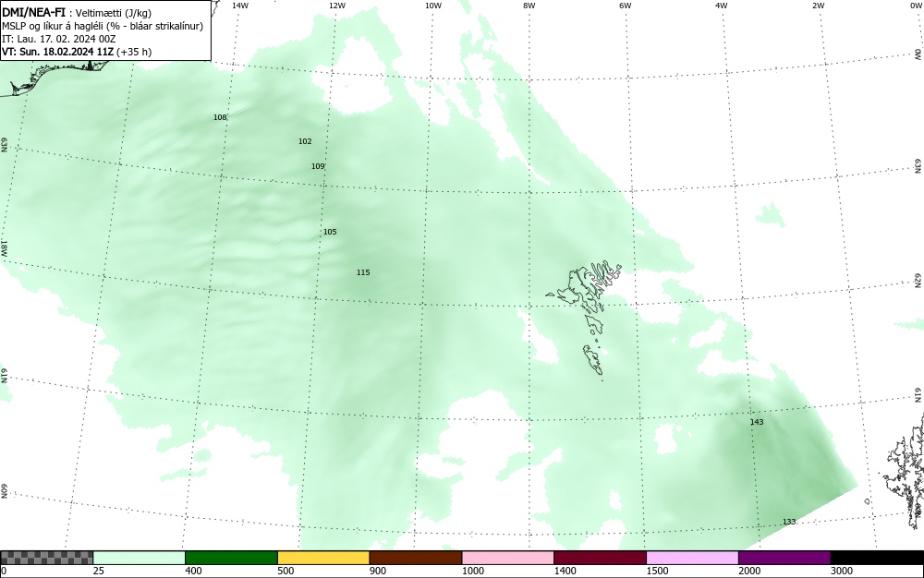
Task: Click the dark maroon 1400-1500 legend swatch
Action: coord(600,558)
